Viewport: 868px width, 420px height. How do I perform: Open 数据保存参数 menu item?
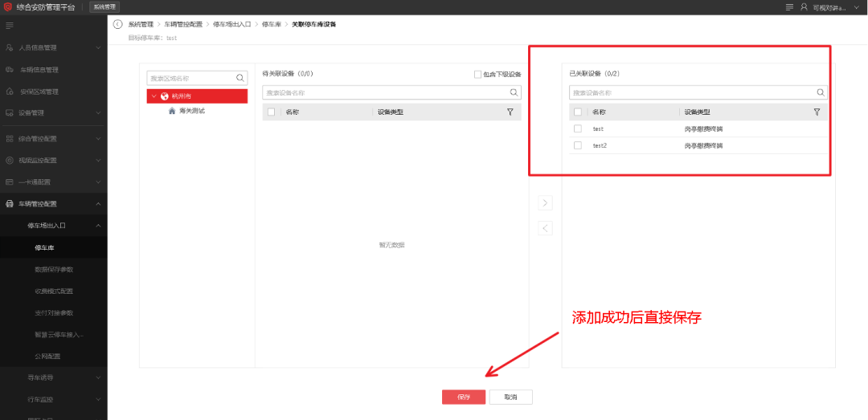click(54, 270)
